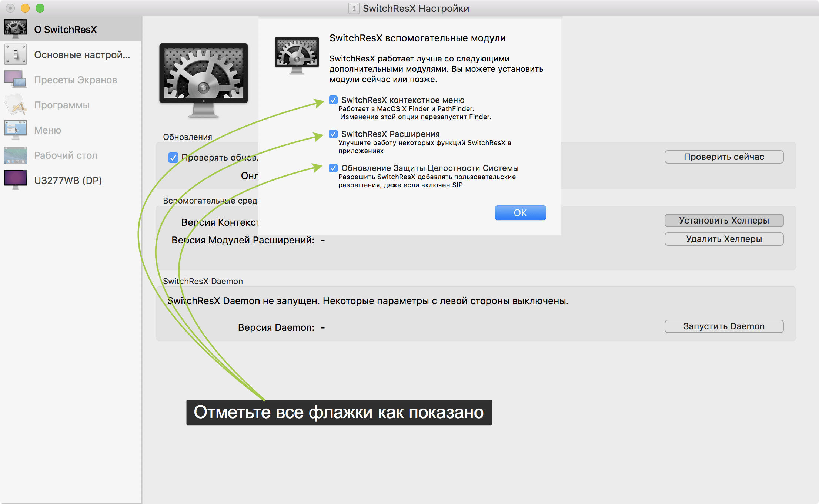Select the О SwitchResX sidebar icon
The image size is (819, 504).
[16, 29]
